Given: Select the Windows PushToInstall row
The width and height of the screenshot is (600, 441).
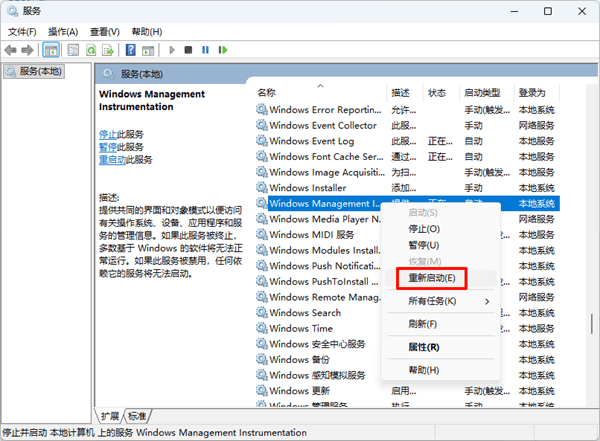Looking at the screenshot, I should (x=318, y=282).
